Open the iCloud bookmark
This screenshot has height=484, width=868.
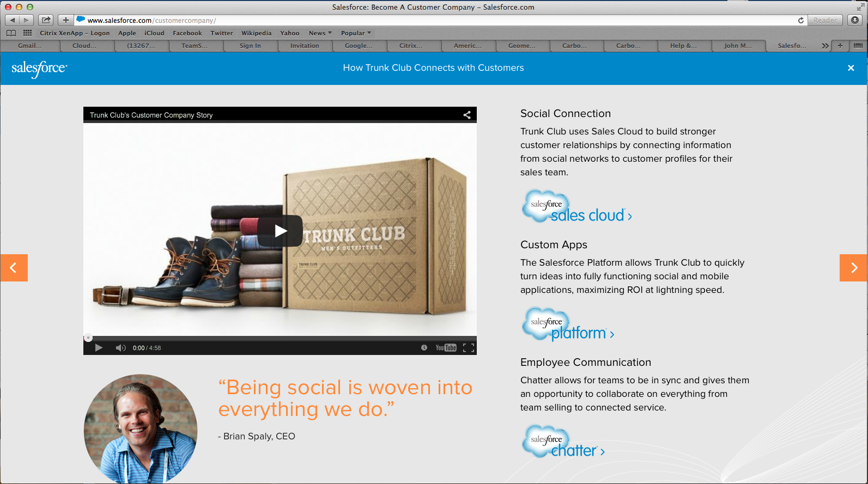point(154,33)
